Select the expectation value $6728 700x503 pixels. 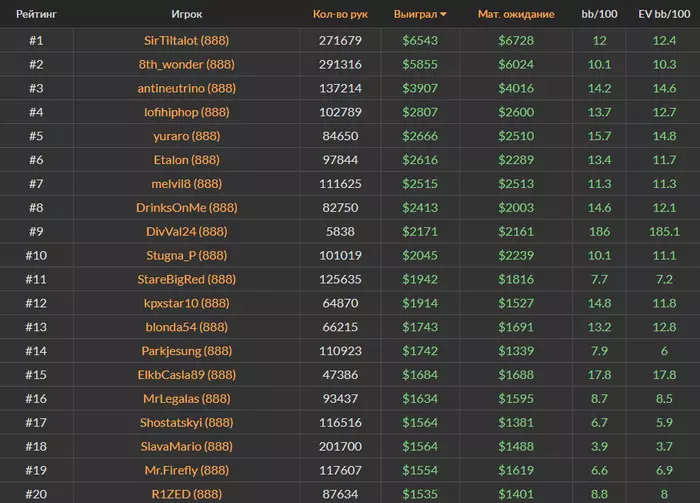pos(516,41)
